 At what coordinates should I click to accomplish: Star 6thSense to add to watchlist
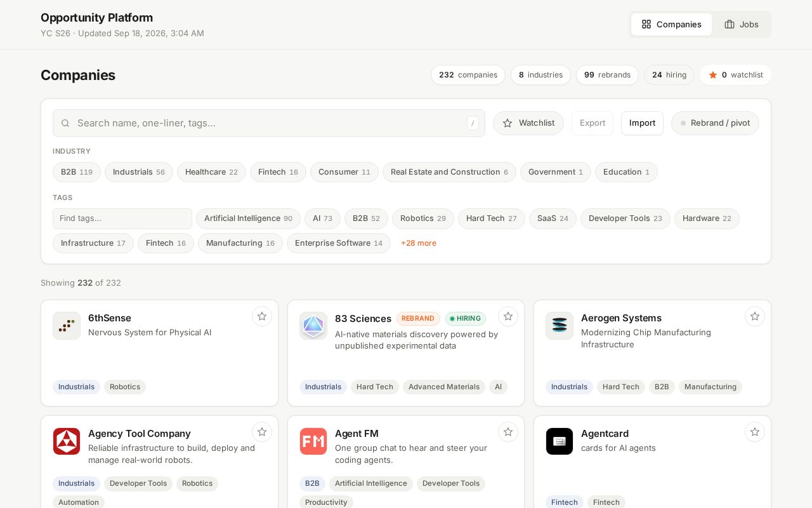tap(262, 316)
